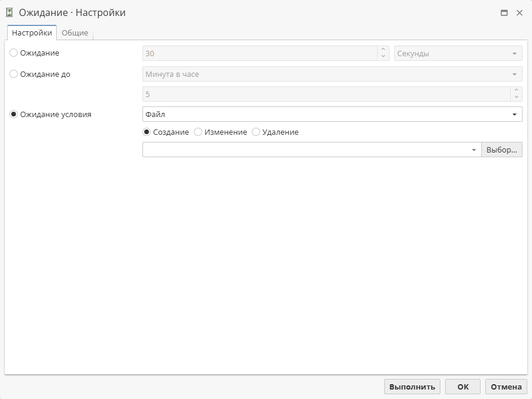The width and height of the screenshot is (532, 399).
Task: Confirm settings with the OK button
Action: [x=463, y=386]
